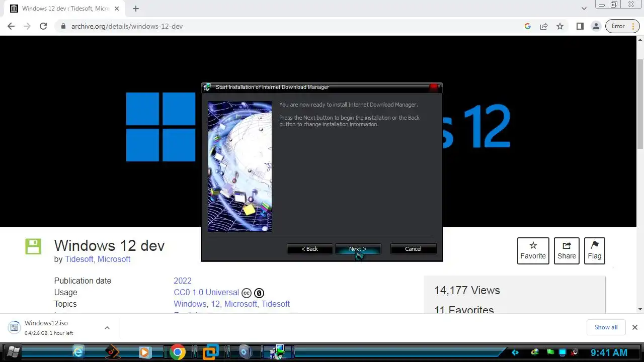Go forward one page in Chrome
This screenshot has width=644, height=362.
[x=27, y=26]
